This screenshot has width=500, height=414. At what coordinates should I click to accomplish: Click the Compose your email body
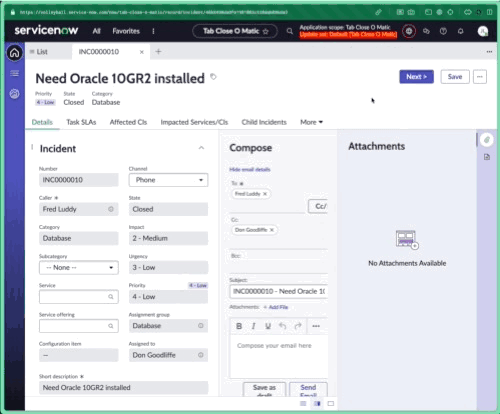click(279, 357)
